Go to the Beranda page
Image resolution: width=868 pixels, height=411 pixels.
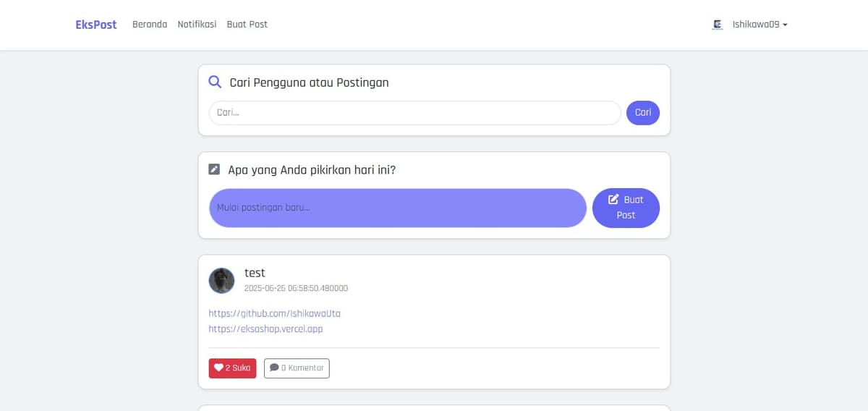149,25
